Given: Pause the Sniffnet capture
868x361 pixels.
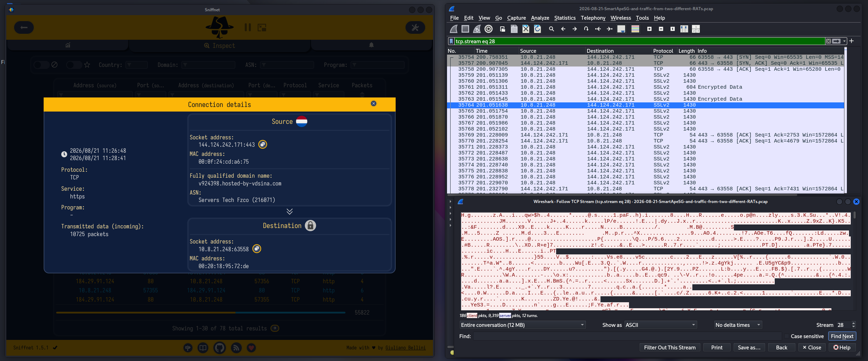Looking at the screenshot, I should (x=248, y=27).
